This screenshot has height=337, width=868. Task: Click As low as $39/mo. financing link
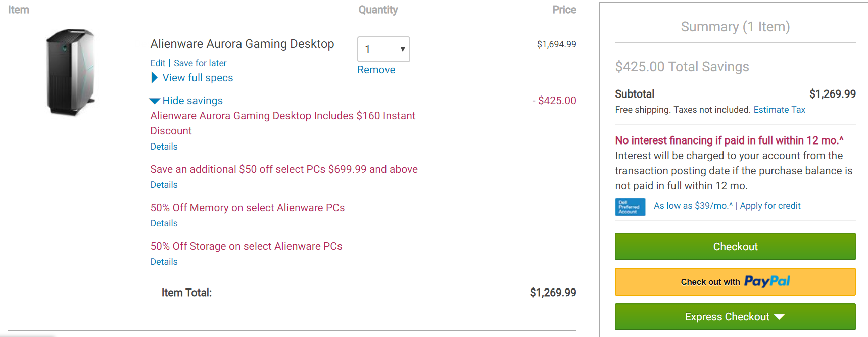coord(693,206)
